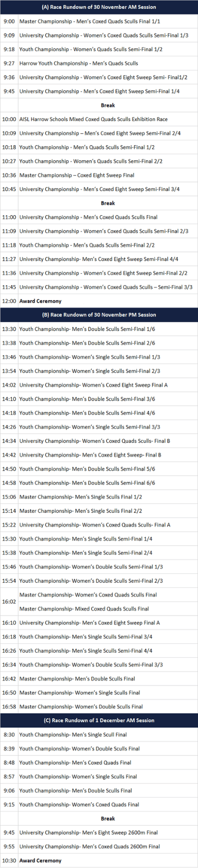Click the Race Rundown of 30 November AM Session header

coord(99,7)
